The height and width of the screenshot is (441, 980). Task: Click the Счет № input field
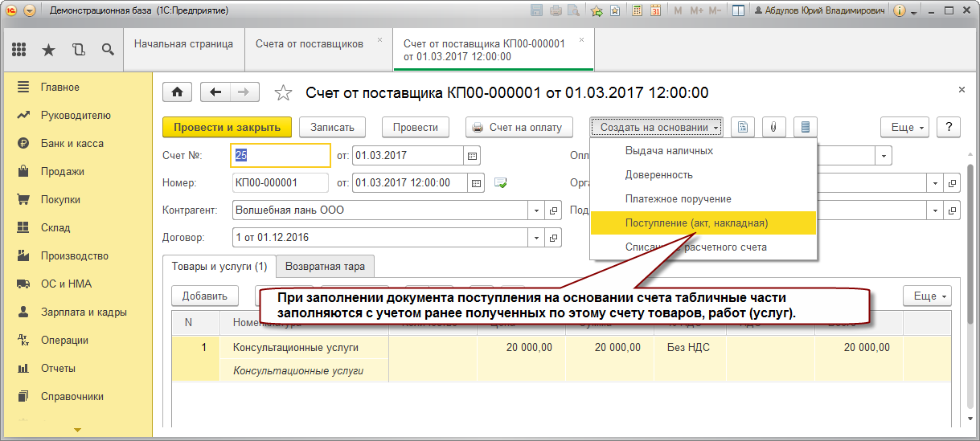pyautogui.click(x=281, y=155)
